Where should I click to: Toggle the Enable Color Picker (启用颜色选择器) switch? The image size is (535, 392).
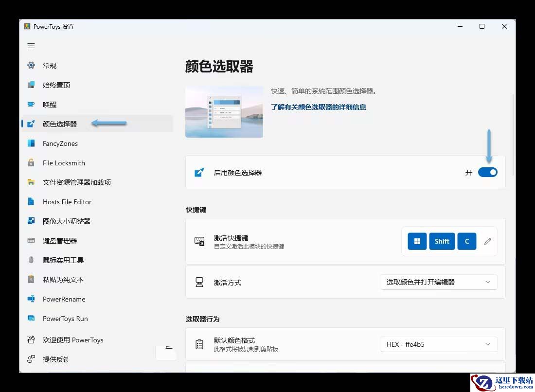tap(487, 172)
